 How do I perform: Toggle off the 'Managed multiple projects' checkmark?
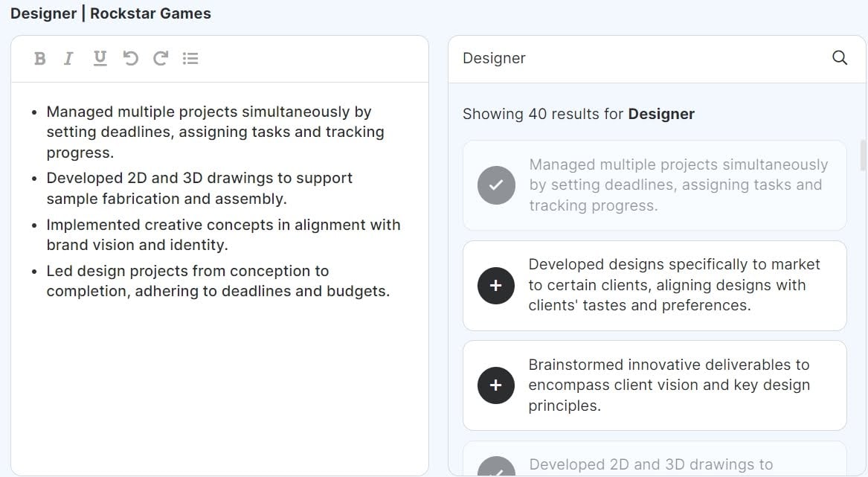tap(496, 185)
